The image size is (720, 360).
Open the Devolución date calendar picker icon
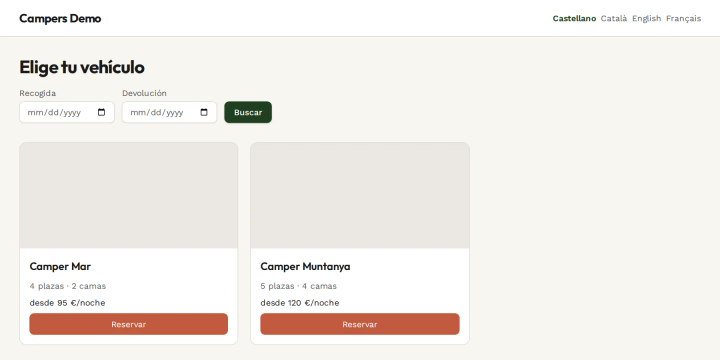204,112
